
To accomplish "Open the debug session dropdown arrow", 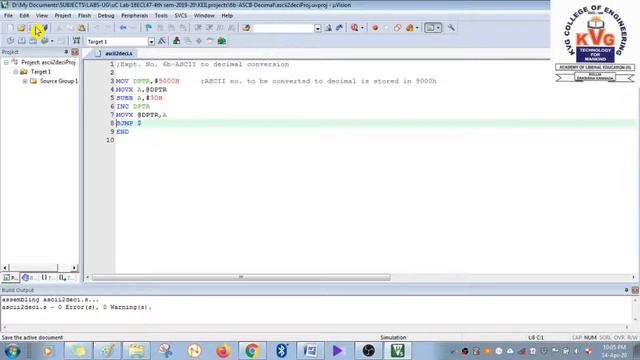I will tap(362, 28).
